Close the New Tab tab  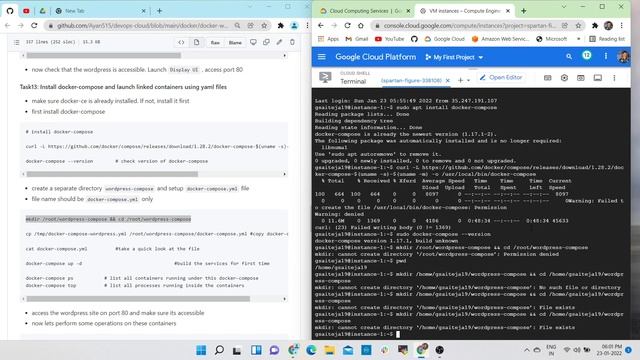coord(144,11)
